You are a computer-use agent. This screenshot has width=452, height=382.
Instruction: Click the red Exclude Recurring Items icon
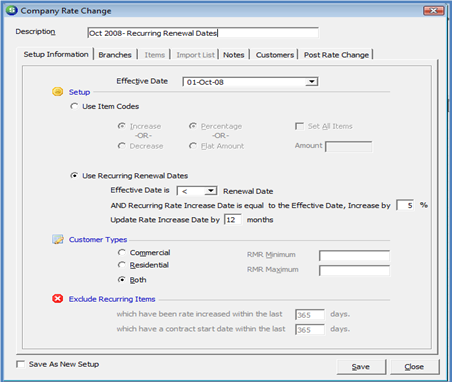[x=58, y=299]
